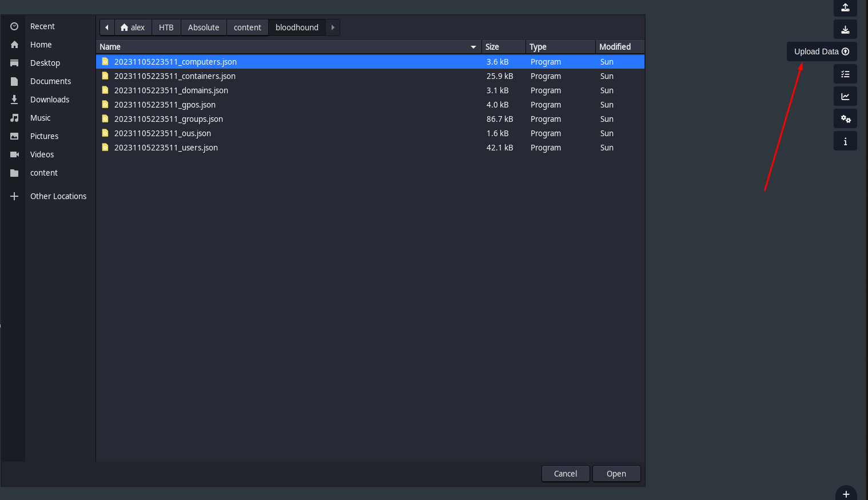Viewport: 868px width, 500px height.
Task: Open View Upload Status checklist icon
Action: [x=845, y=74]
